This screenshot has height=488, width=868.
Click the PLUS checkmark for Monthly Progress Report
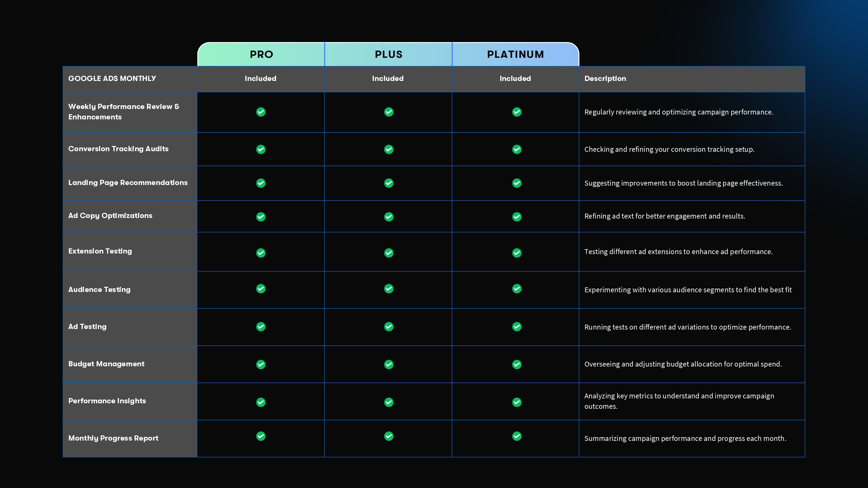[389, 436]
